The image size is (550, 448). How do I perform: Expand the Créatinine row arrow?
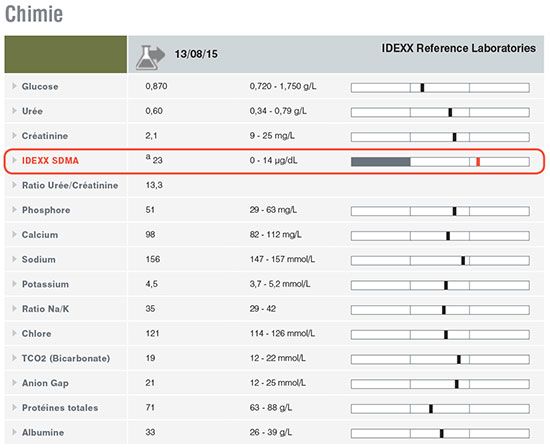[14, 135]
